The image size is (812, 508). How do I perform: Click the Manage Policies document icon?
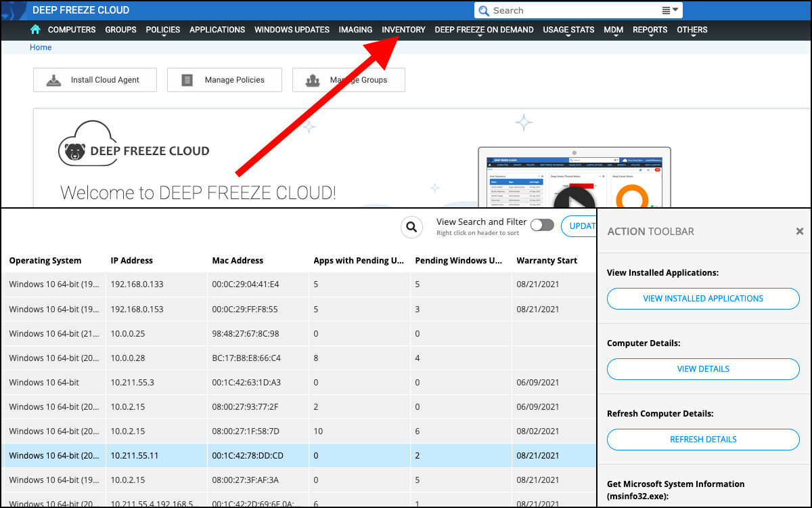click(187, 80)
